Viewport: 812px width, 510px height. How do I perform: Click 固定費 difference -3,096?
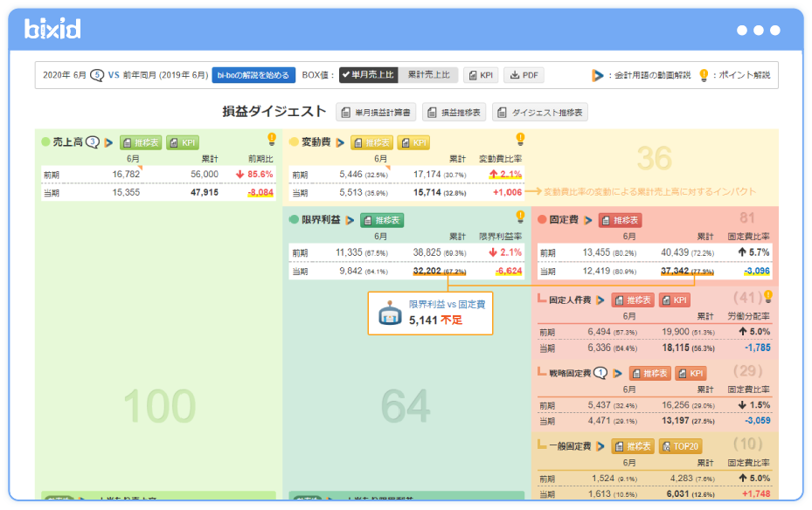[x=757, y=271]
